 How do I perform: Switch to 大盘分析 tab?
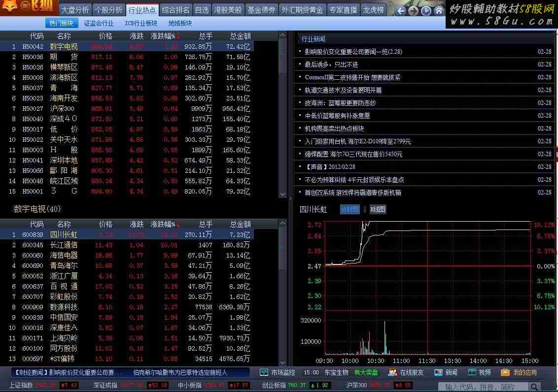(75, 10)
